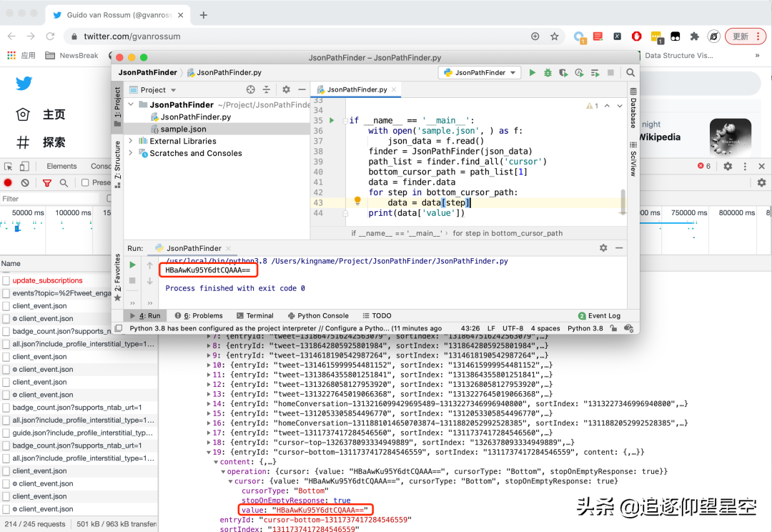Screen dimensions: 772x532
Task: Open Twitter explore 探索 hash icon
Action: click(23, 142)
